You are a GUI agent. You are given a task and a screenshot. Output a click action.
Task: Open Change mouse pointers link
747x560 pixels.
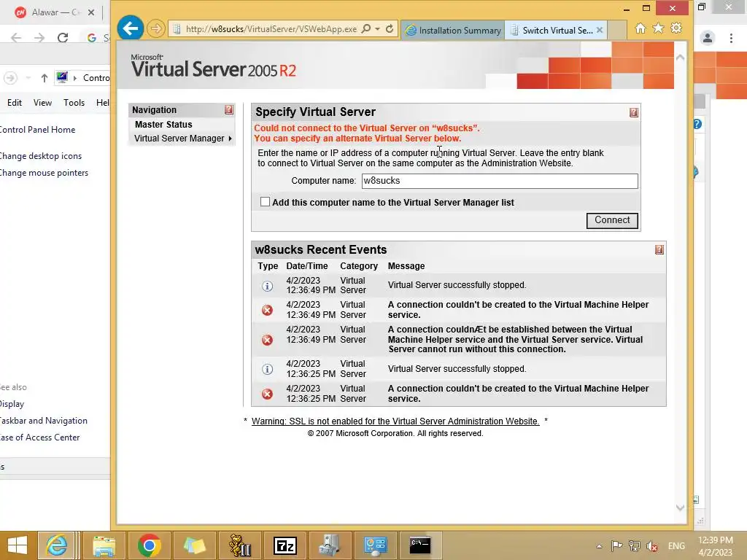click(x=44, y=172)
